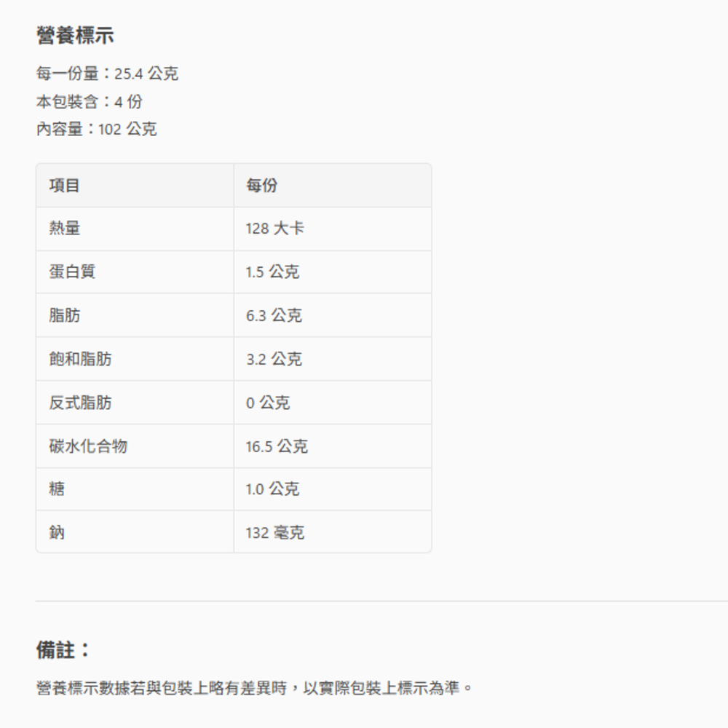Click the 備註： heading
The height and width of the screenshot is (728, 728).
(63, 650)
